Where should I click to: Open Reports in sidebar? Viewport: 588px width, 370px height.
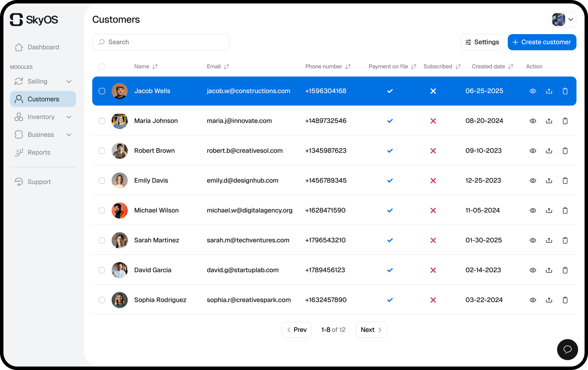(x=39, y=152)
